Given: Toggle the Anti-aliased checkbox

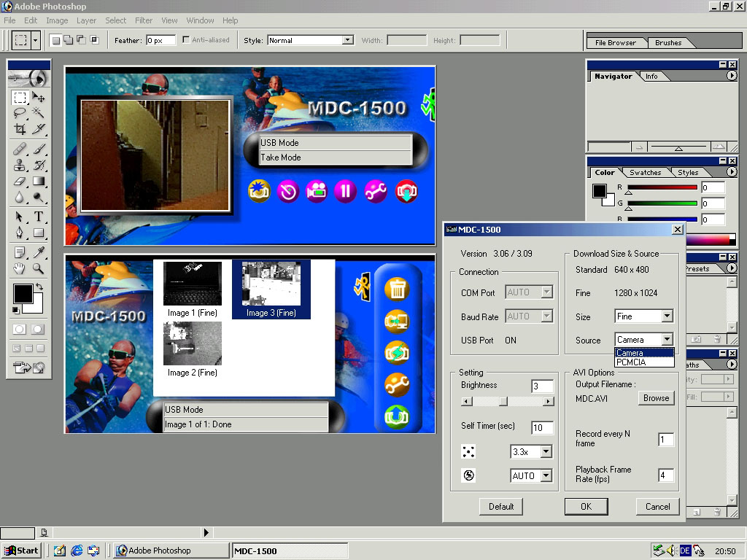Looking at the screenshot, I should (186, 40).
